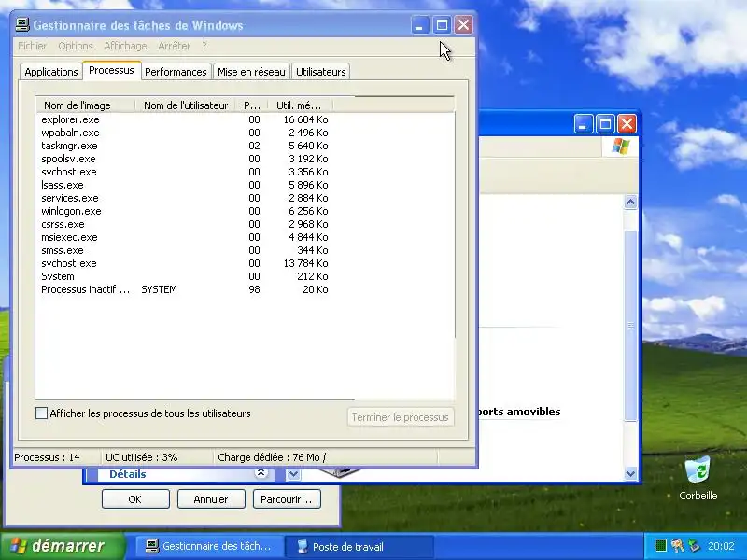Screen dimensions: 747x560
Task: Select svchost.exe using 13 784 Ko
Action: tap(185, 263)
